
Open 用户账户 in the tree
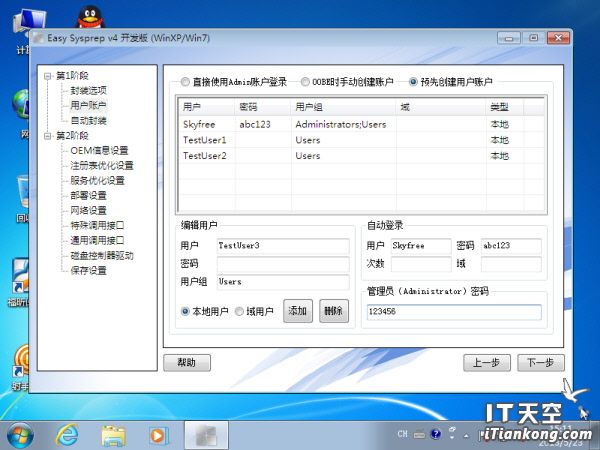point(88,106)
